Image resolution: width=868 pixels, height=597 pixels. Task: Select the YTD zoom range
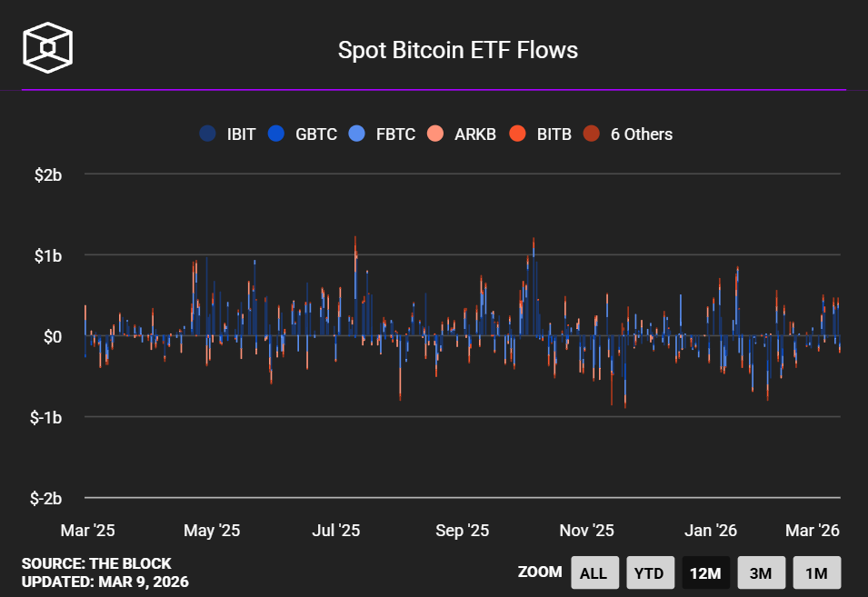point(650,572)
